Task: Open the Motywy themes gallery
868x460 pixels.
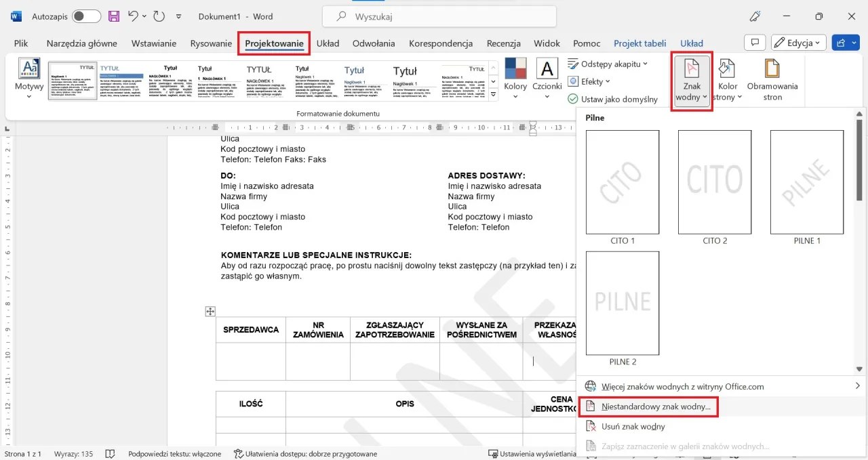Action: pyautogui.click(x=29, y=79)
